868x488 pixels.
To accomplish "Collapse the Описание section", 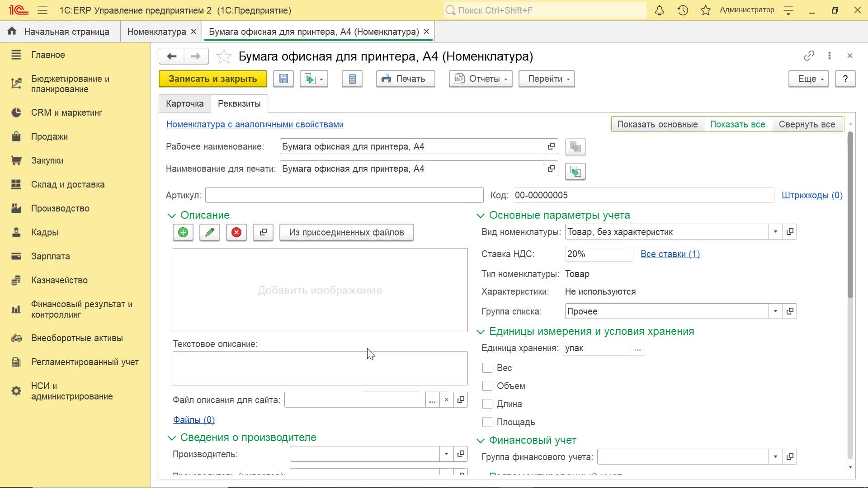I will point(172,216).
